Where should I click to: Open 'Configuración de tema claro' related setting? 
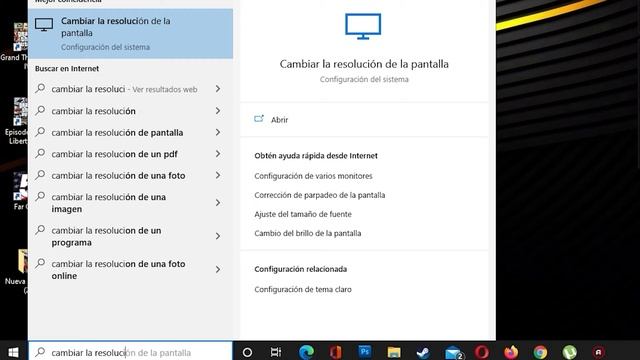point(303,289)
